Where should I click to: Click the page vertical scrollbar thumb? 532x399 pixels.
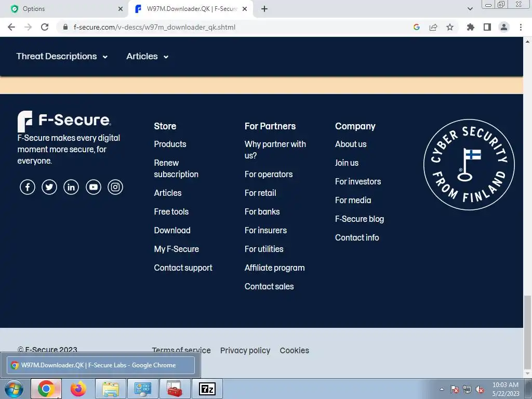click(x=527, y=332)
